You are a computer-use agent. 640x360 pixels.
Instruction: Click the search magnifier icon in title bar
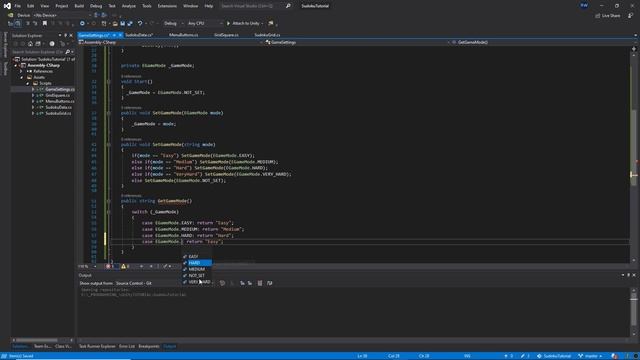[288, 6]
